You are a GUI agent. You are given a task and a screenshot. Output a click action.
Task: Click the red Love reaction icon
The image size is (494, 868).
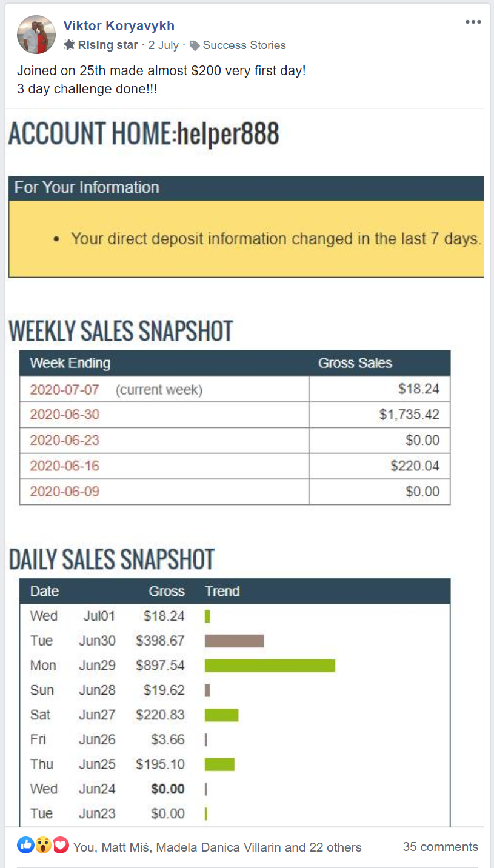[61, 845]
